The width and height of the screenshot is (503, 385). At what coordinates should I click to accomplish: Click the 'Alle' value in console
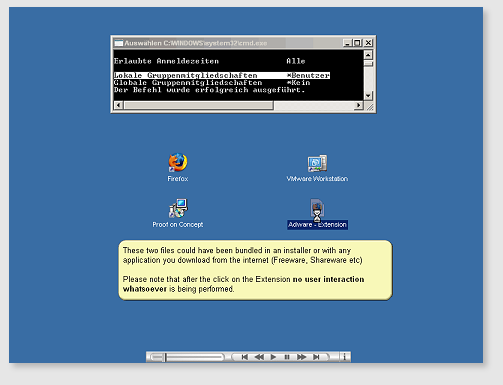pyautogui.click(x=296, y=61)
